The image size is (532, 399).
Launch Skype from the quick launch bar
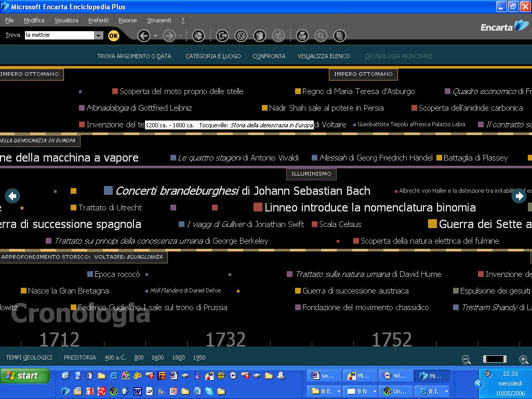209,391
